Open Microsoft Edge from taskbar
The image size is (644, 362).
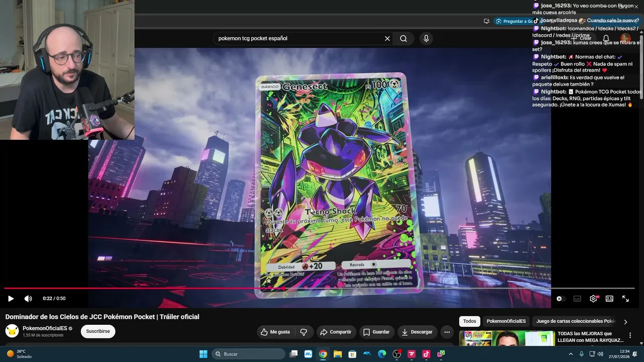(382, 354)
